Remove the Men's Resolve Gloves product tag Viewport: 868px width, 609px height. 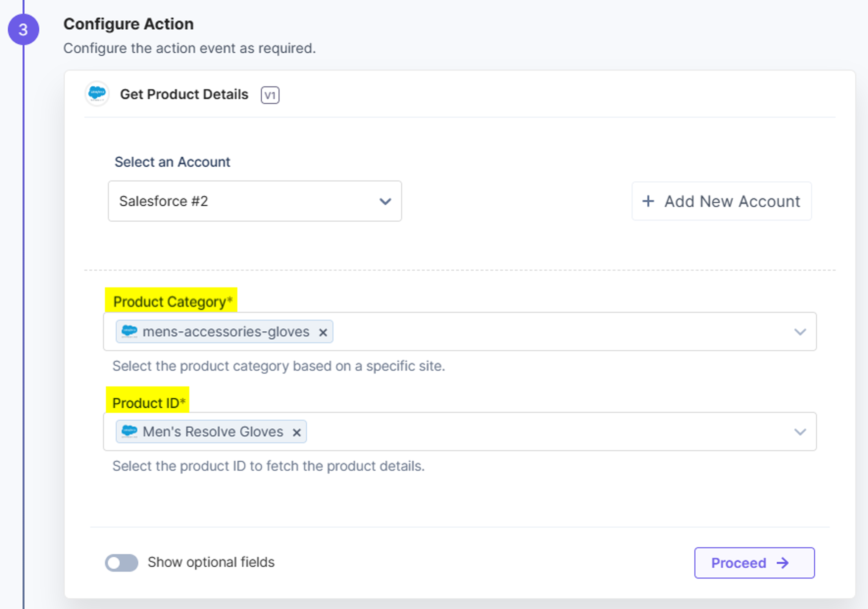tap(296, 432)
